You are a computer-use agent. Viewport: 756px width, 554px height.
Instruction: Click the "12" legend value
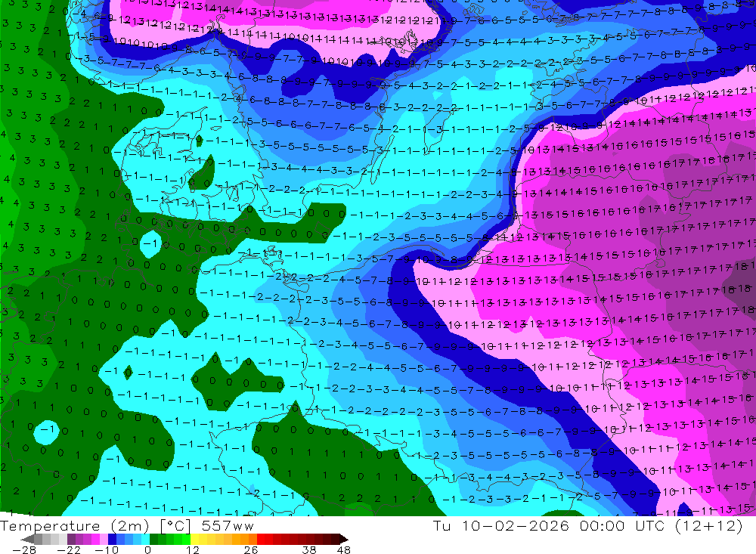192,549
